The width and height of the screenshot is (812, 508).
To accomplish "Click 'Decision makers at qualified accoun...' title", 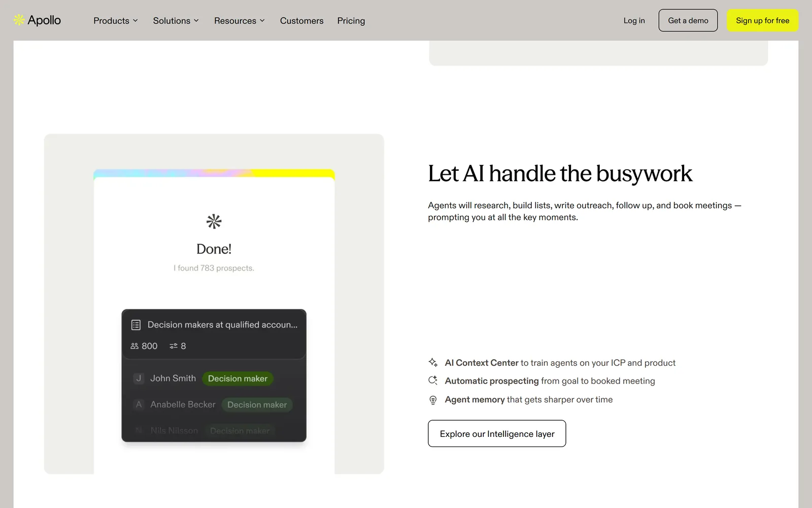I will pyautogui.click(x=222, y=325).
